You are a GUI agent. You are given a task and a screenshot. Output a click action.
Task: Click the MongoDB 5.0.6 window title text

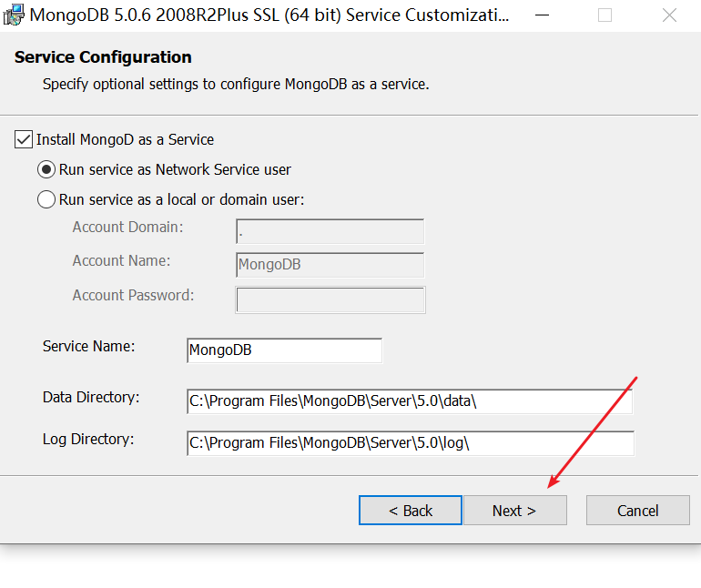[269, 15]
